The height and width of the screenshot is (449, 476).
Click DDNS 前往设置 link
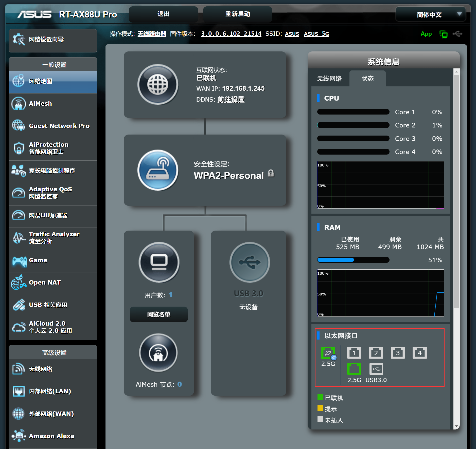click(x=231, y=100)
